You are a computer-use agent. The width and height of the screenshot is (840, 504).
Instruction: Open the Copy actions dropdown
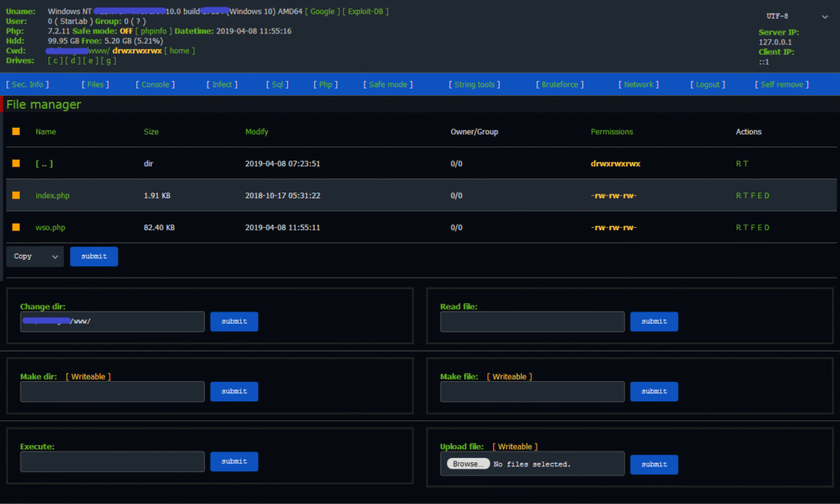point(34,256)
